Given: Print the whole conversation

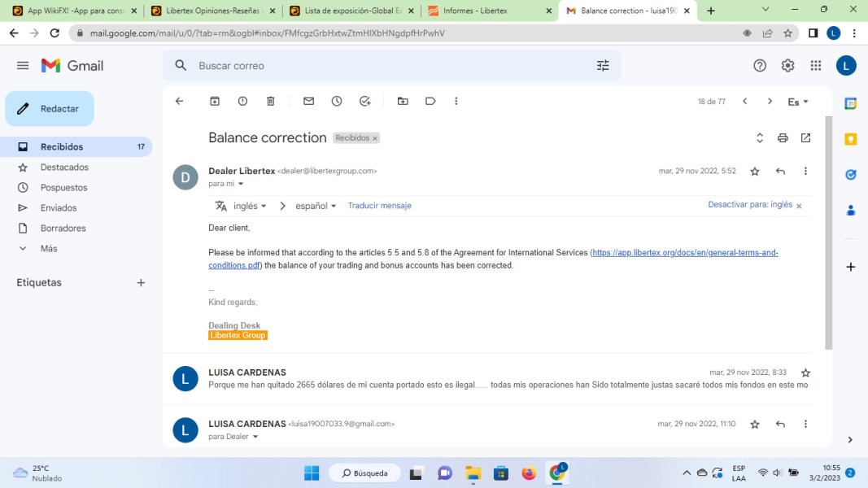Looking at the screenshot, I should [x=783, y=137].
